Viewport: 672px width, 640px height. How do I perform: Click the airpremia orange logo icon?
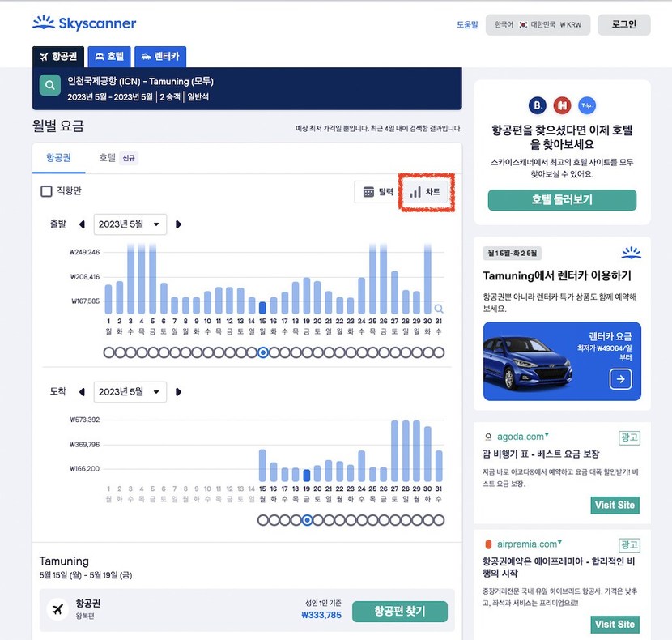point(488,544)
